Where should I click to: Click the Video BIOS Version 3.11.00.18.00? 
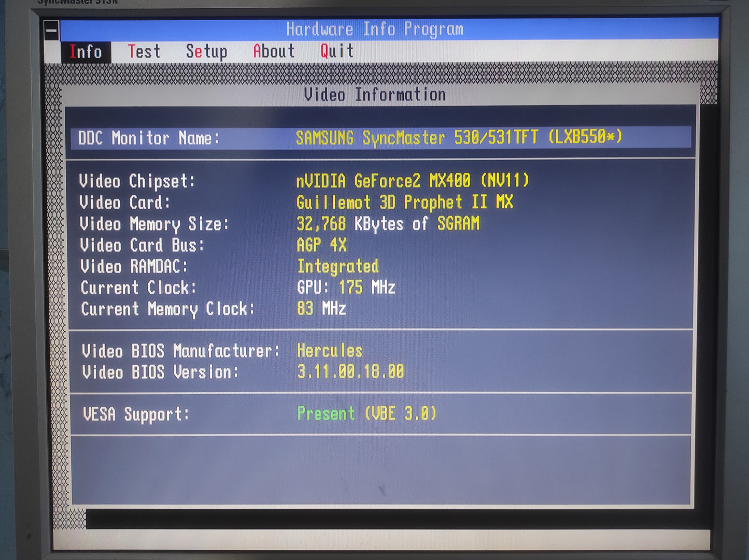[350, 371]
